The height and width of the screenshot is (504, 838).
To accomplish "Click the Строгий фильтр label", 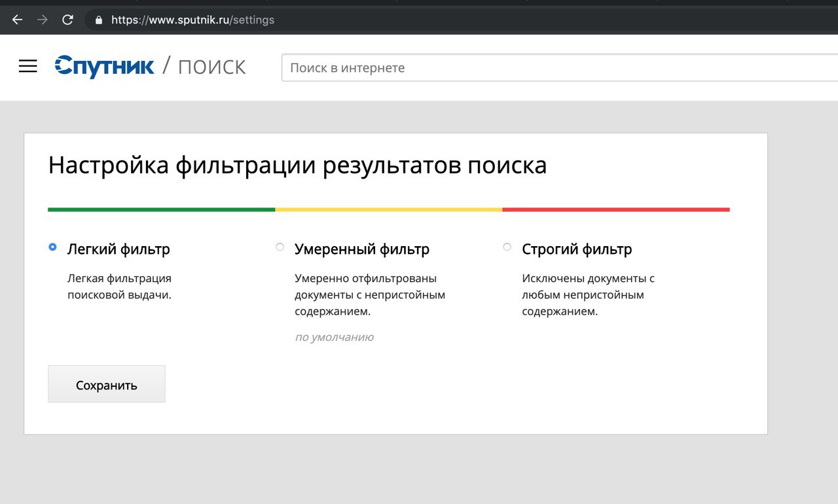I will pyautogui.click(x=577, y=249).
